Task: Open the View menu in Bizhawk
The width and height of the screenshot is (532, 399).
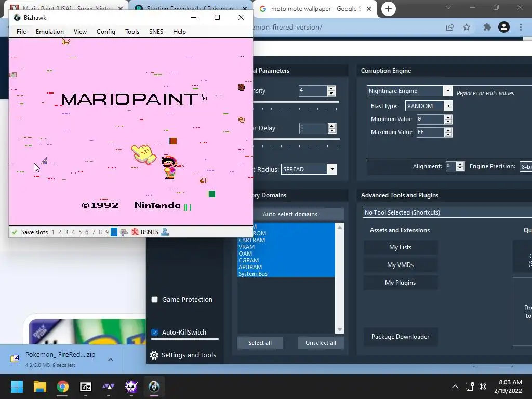Action: coord(80,32)
